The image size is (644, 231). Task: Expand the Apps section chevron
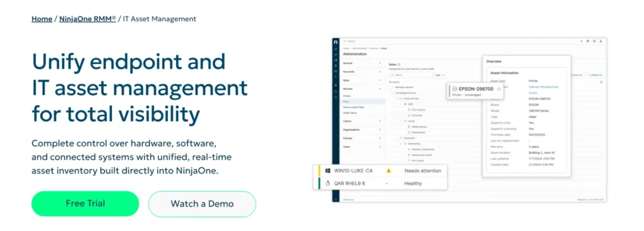(x=380, y=80)
